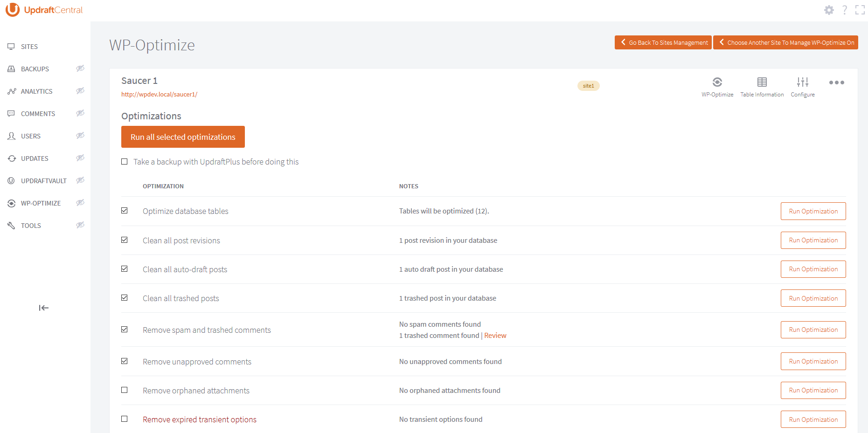Screen dimensions: 868x433
Task: Click the Clean all auto-draft posts label
Action: point(185,269)
